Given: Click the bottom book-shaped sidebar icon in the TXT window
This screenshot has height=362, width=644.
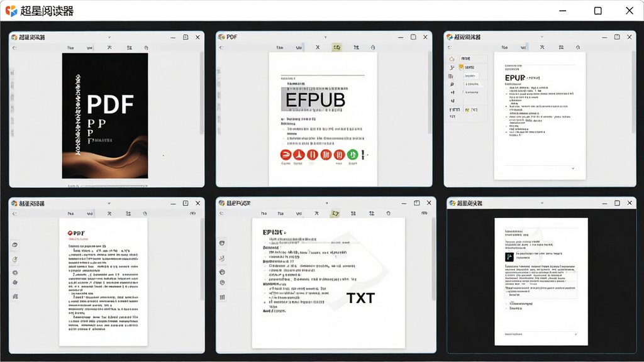Looking at the screenshot, I should coord(222,297).
